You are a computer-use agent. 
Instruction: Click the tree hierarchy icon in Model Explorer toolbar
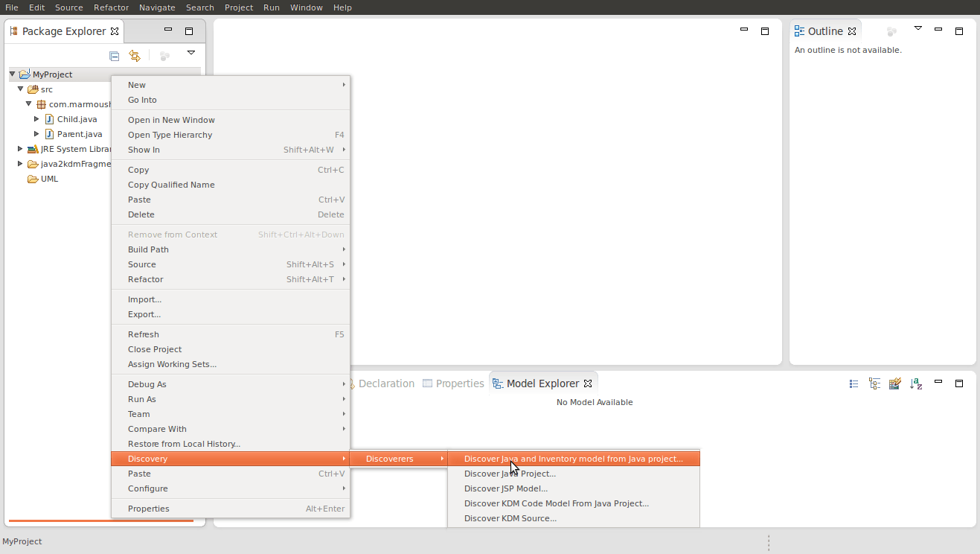(x=874, y=383)
